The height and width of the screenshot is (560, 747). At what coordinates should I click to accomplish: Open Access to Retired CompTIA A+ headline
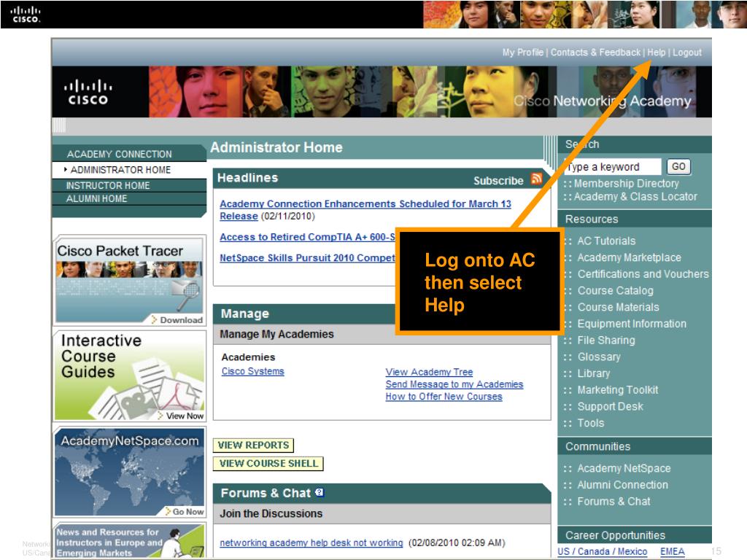(x=307, y=237)
